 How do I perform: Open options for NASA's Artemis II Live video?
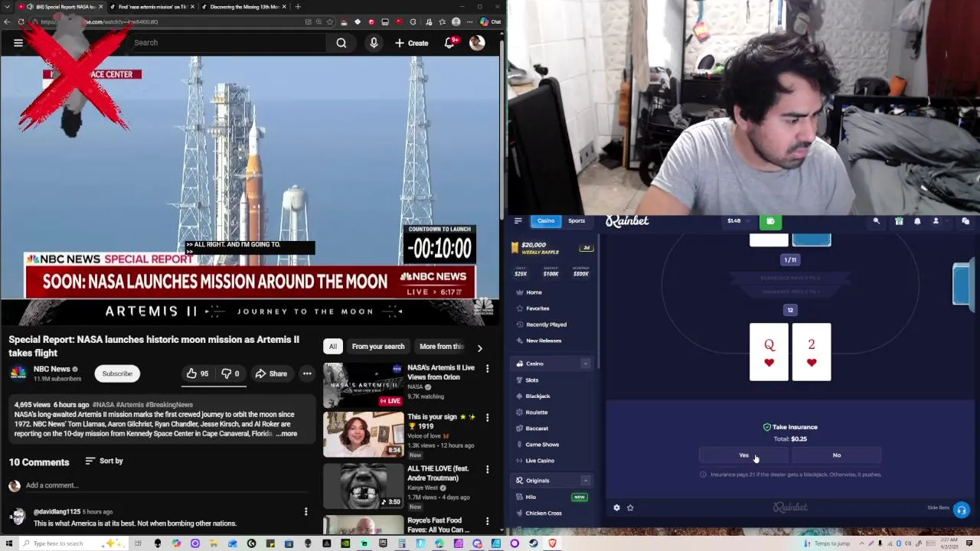coord(487,369)
